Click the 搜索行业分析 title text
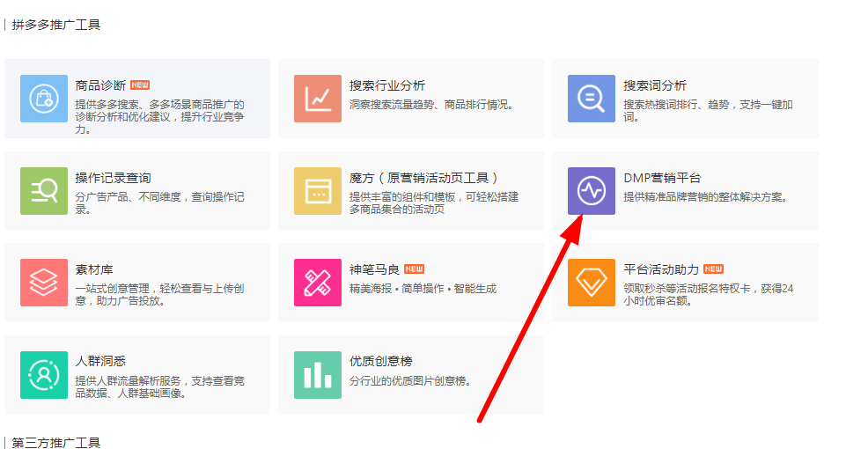This screenshot has height=449, width=868. pyautogui.click(x=387, y=85)
